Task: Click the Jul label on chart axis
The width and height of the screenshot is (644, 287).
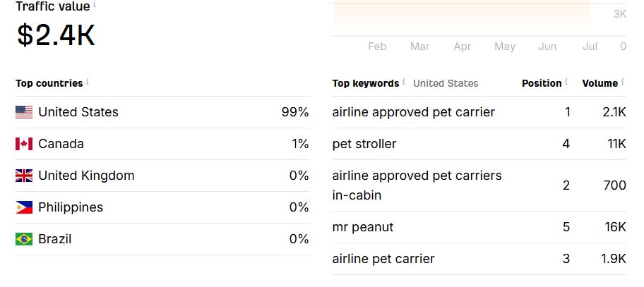Action: (590, 47)
